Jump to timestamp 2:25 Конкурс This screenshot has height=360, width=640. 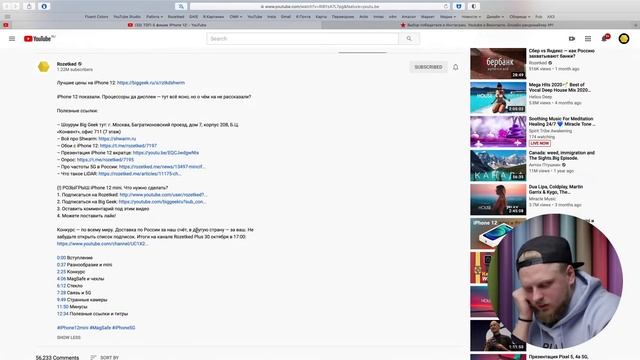(x=61, y=272)
